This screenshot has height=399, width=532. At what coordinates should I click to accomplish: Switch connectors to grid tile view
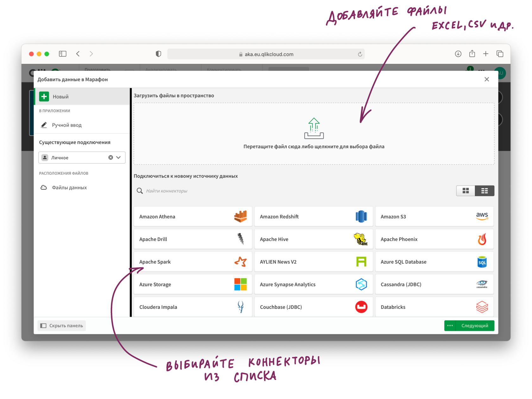465,191
